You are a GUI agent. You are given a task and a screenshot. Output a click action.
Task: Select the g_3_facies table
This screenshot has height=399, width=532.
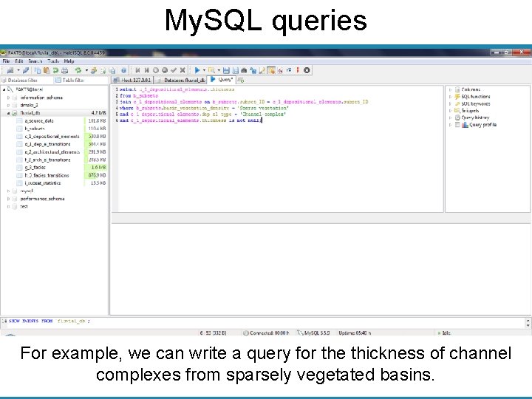pos(35,167)
